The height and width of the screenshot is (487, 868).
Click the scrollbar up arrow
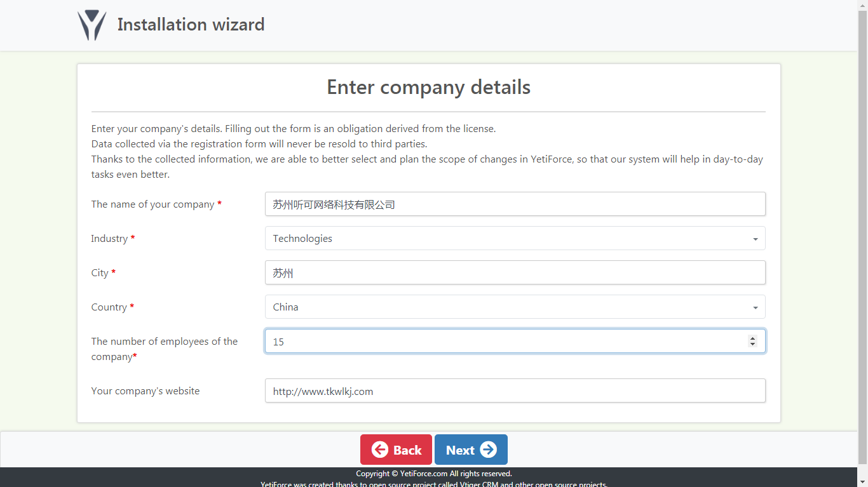[x=862, y=5]
